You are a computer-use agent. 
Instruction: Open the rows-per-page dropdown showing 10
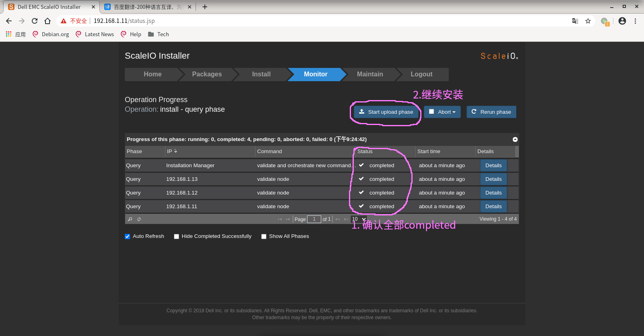pyautogui.click(x=359, y=219)
